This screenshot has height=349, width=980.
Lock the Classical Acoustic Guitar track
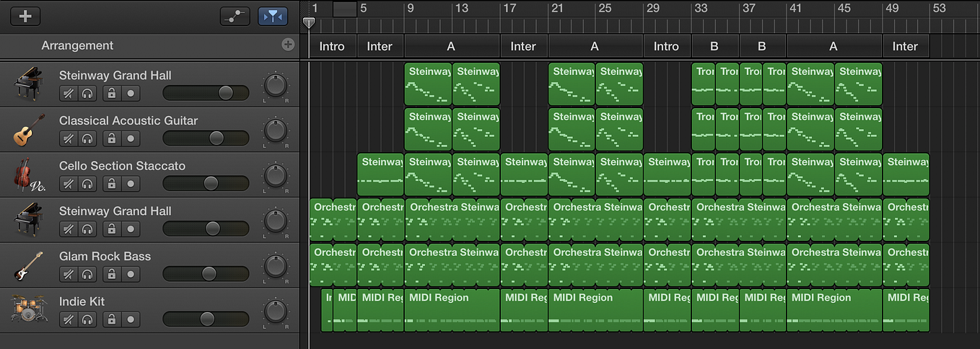[x=111, y=138]
